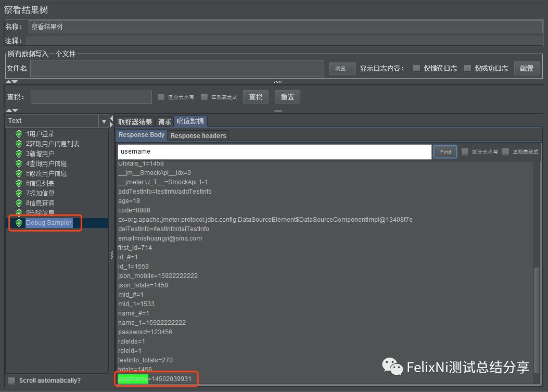Screen dimensions: 548x392
Task: Click green shield icon beside 3新增用户
Action: 19,154
